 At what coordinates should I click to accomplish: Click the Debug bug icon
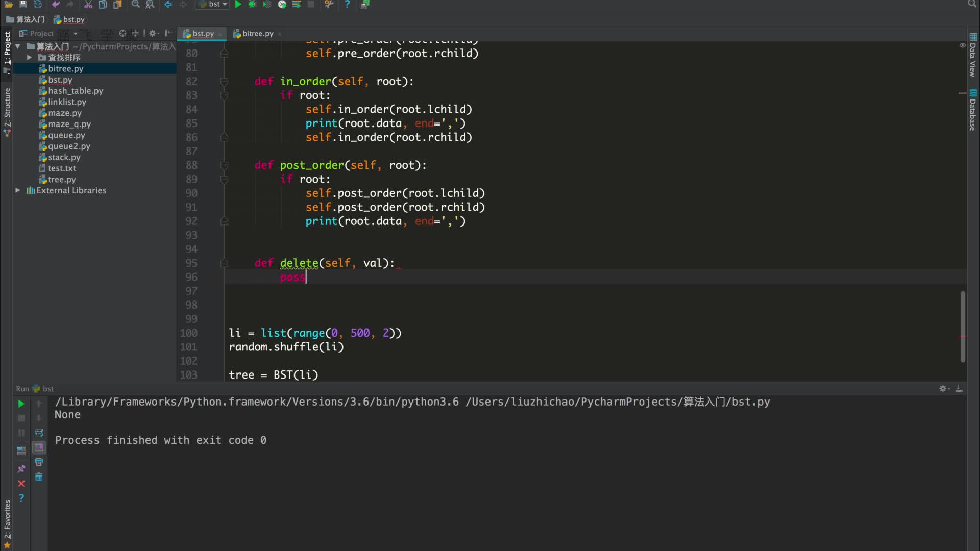point(252,4)
